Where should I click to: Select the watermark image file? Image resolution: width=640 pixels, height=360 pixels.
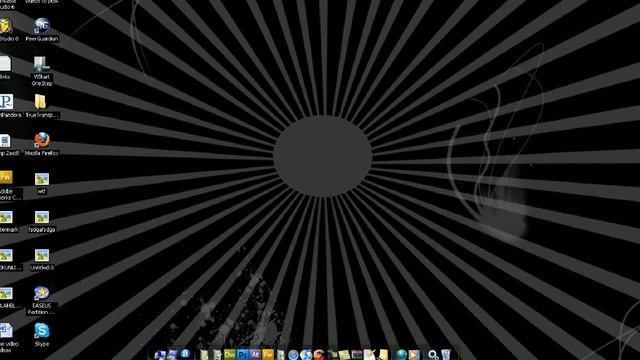[x=8, y=221]
